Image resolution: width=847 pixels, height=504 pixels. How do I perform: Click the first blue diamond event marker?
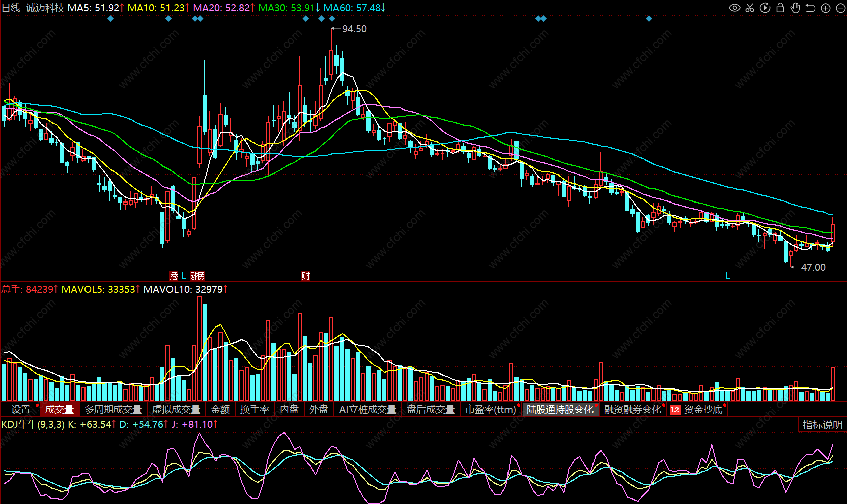pos(111,19)
